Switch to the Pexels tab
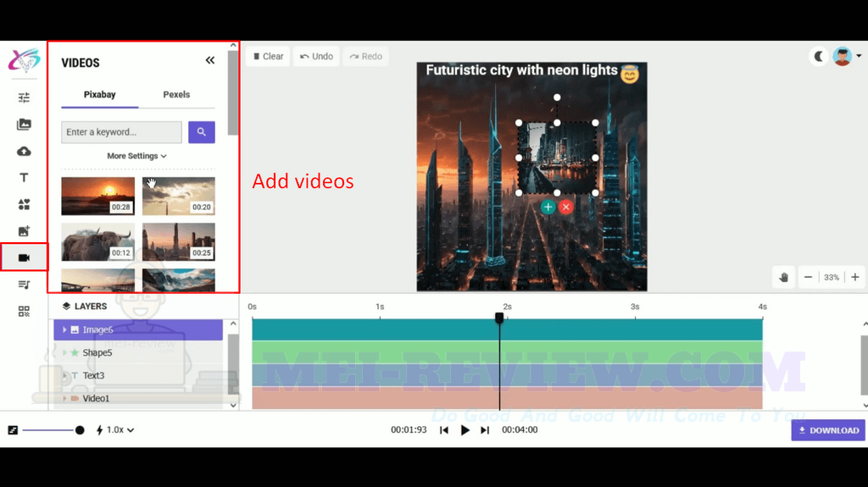868x487 pixels. [176, 95]
